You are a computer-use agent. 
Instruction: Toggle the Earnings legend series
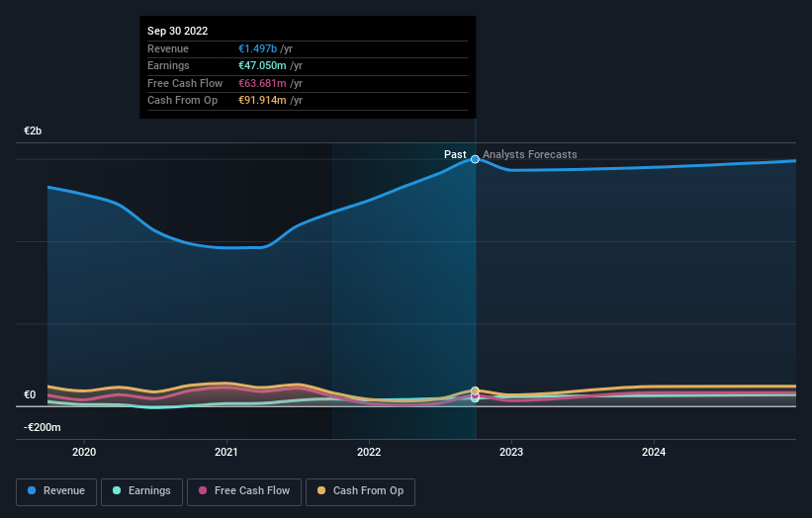pyautogui.click(x=141, y=491)
